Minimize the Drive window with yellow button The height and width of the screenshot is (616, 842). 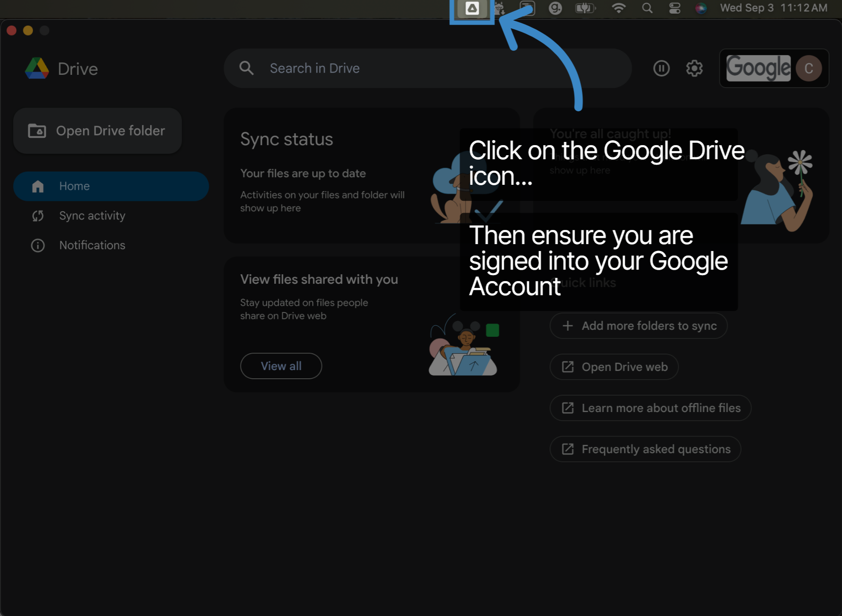pyautogui.click(x=28, y=31)
